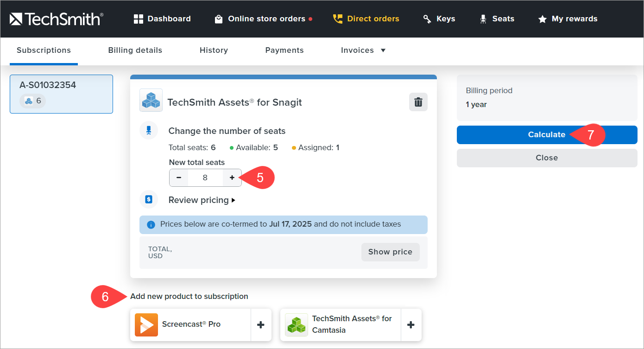Open My rewards
The image size is (644, 349).
[568, 19]
